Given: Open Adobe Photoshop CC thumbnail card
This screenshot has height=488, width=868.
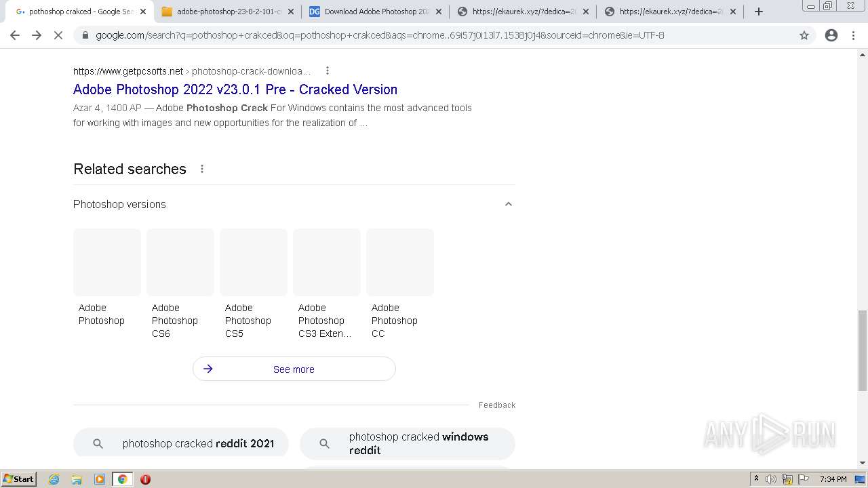Looking at the screenshot, I should [x=400, y=284].
